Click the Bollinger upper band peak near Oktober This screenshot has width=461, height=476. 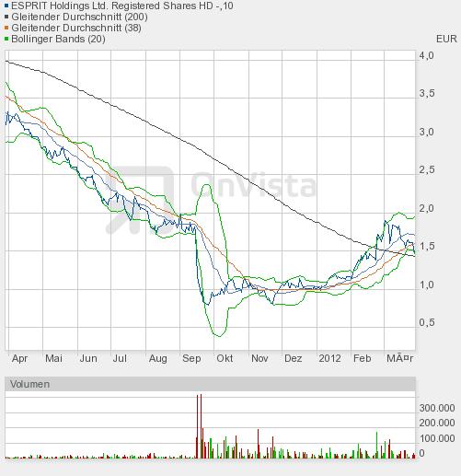(x=207, y=185)
